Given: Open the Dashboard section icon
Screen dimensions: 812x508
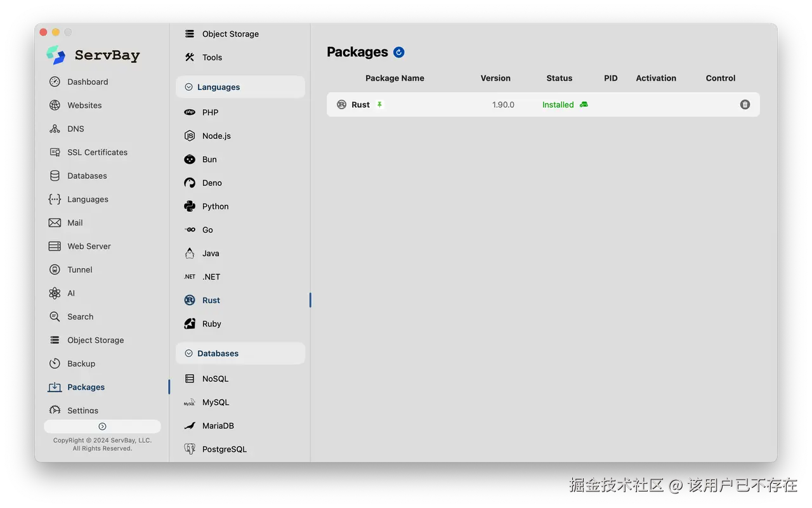Looking at the screenshot, I should (x=55, y=82).
